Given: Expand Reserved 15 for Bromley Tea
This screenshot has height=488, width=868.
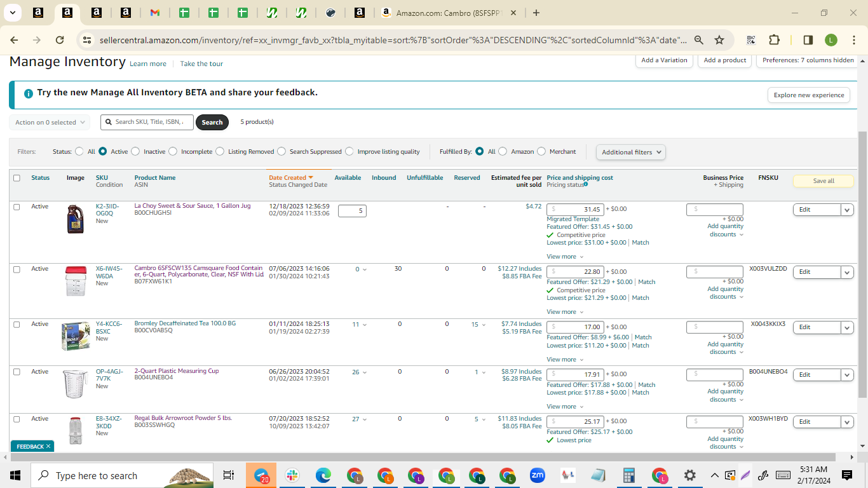Looking at the screenshot, I should (x=479, y=325).
